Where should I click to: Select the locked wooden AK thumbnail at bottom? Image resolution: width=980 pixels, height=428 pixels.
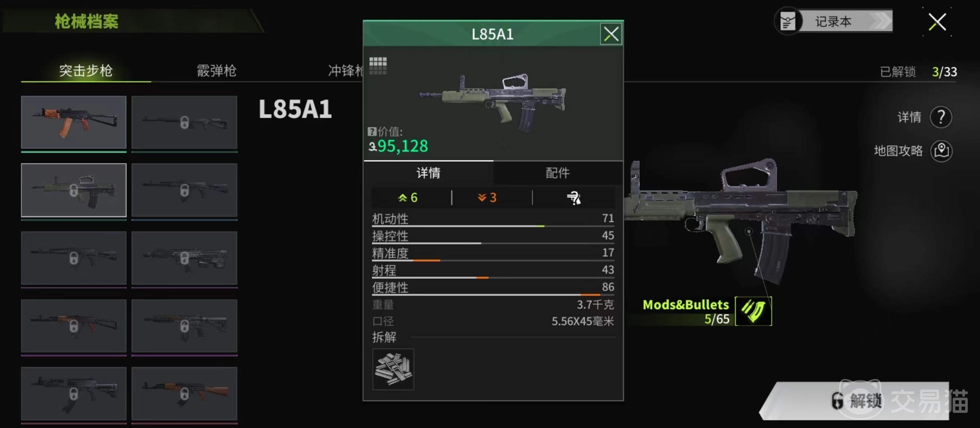pyautogui.click(x=184, y=393)
